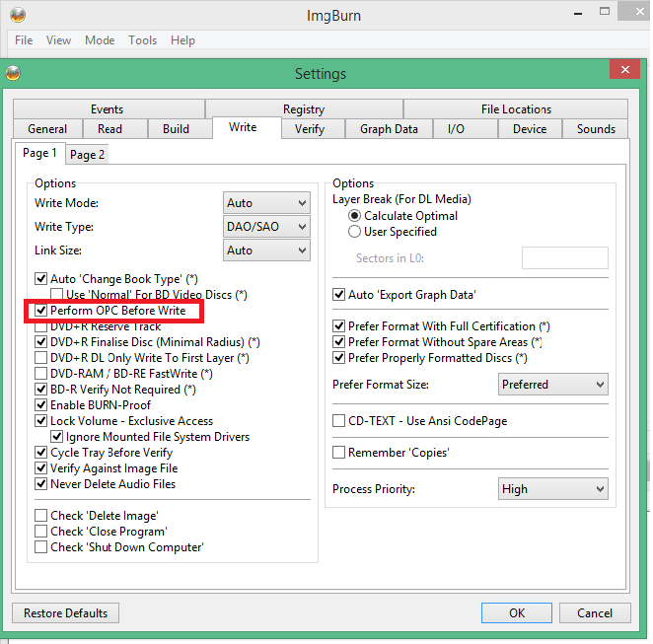
Task: Choose 'Calculate Optimal' radio button
Action: click(x=355, y=216)
